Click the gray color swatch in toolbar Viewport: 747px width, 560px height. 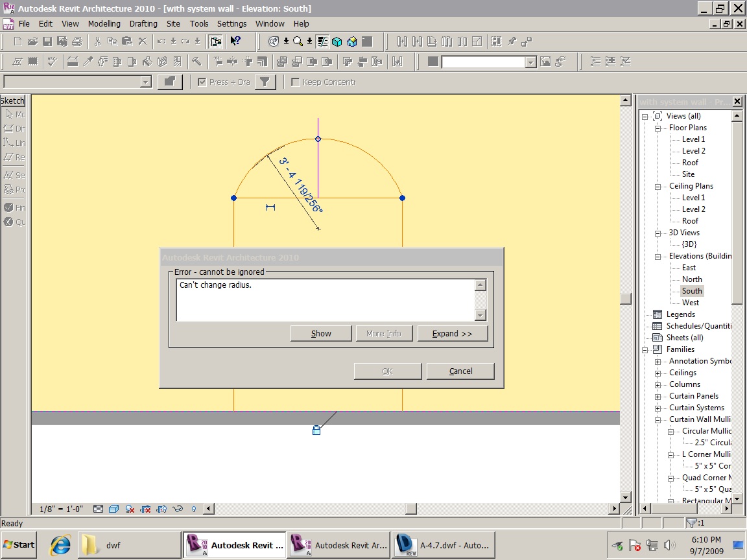433,62
